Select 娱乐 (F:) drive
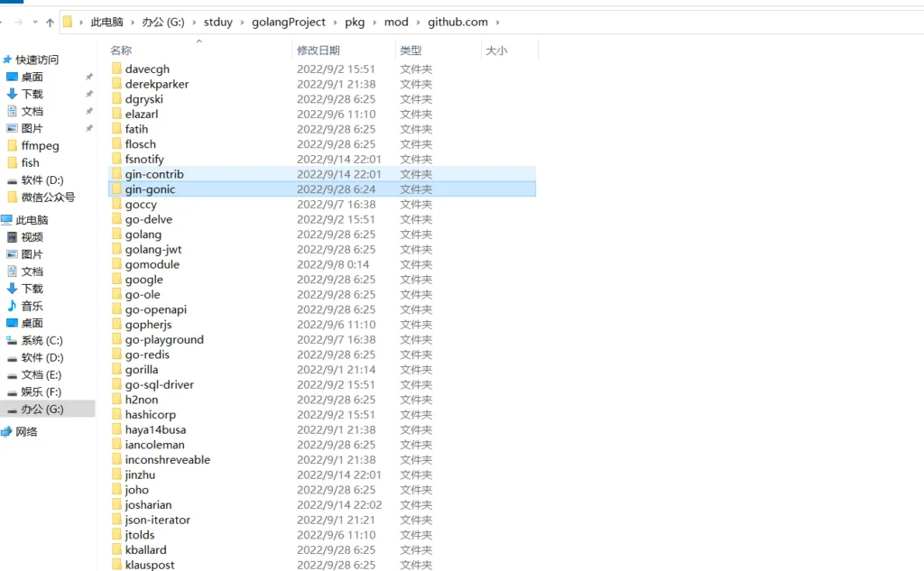924x571 pixels. [42, 391]
